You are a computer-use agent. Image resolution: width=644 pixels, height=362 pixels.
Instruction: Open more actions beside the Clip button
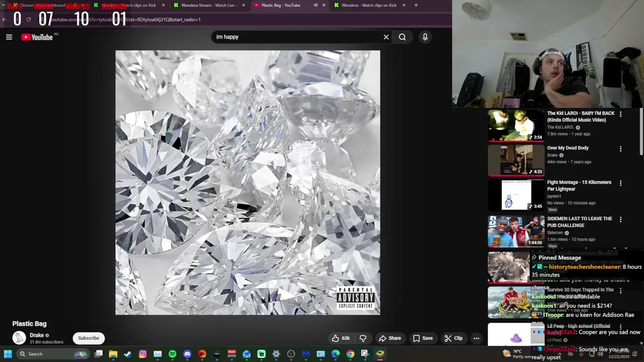[x=476, y=338]
